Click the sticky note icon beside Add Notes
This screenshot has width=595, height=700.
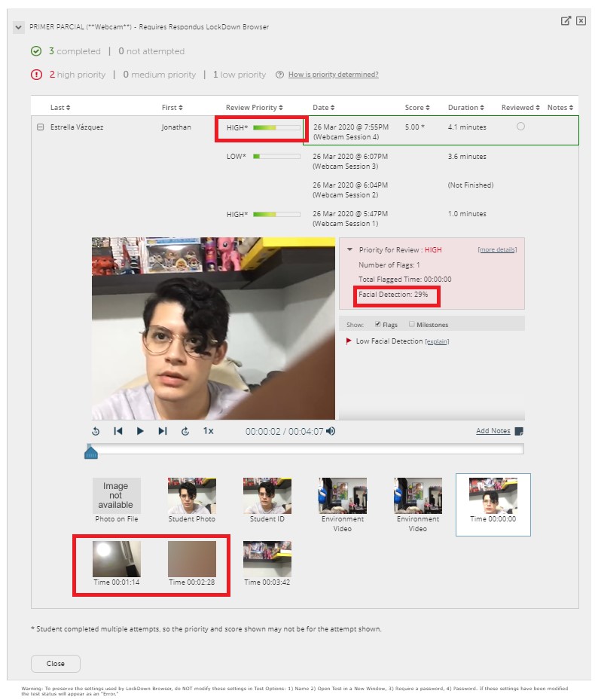518,431
